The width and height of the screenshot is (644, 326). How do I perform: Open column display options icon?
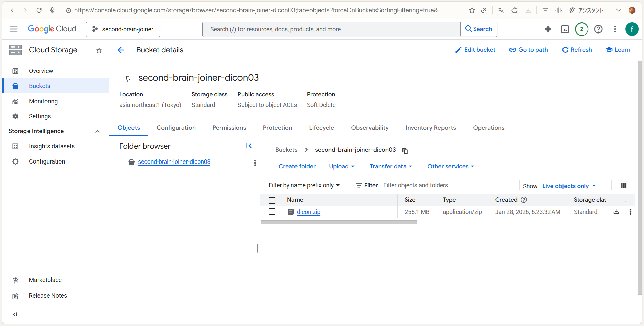click(624, 186)
